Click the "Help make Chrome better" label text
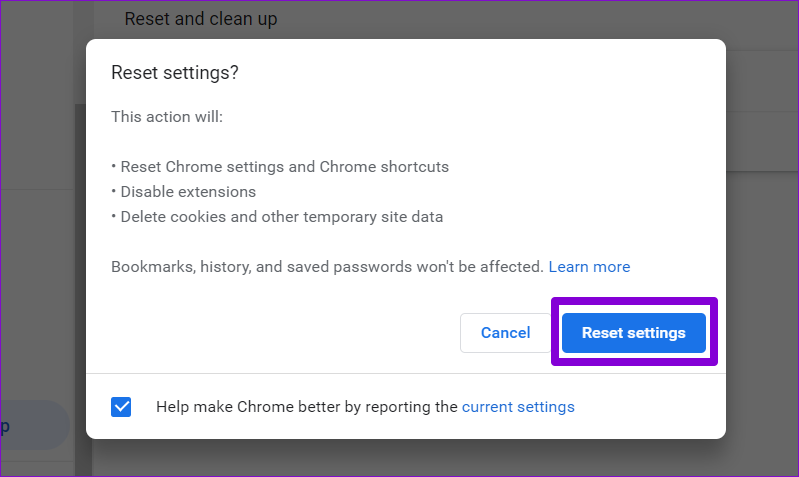 (307, 407)
